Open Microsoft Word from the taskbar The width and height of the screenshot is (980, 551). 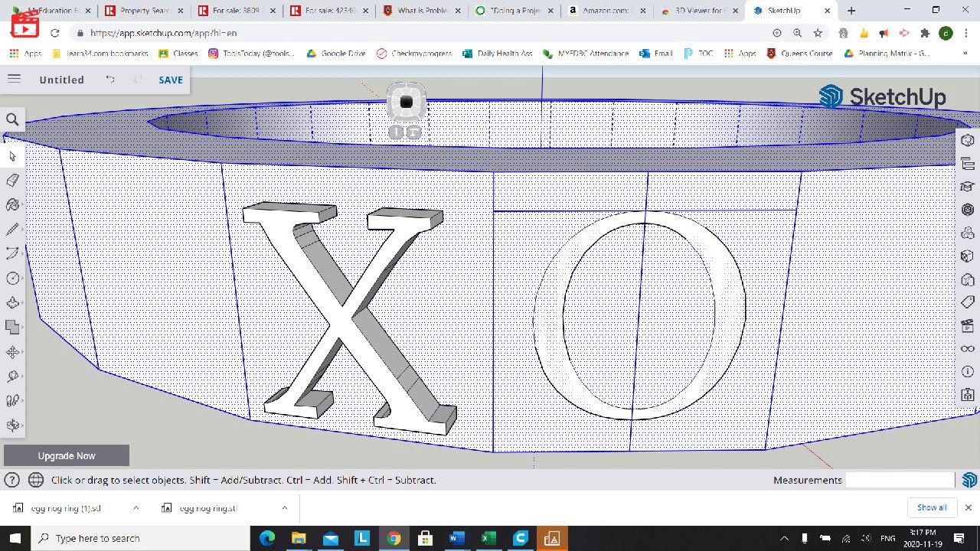pos(456,538)
